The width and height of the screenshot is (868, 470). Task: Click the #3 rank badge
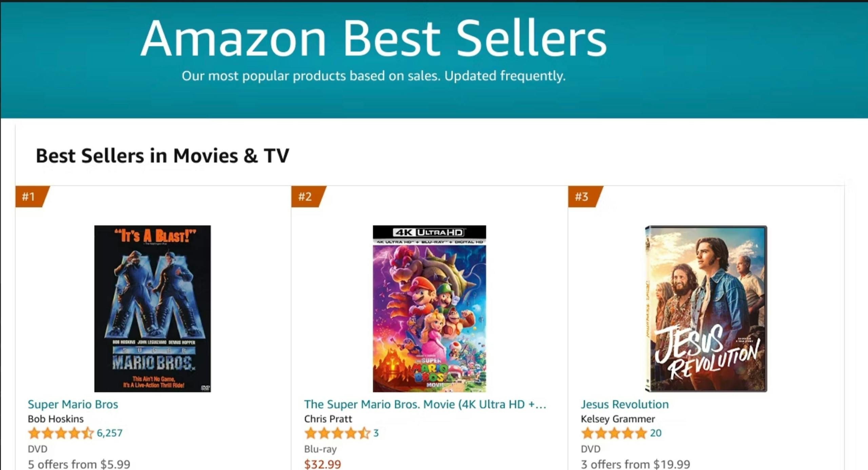tap(585, 196)
